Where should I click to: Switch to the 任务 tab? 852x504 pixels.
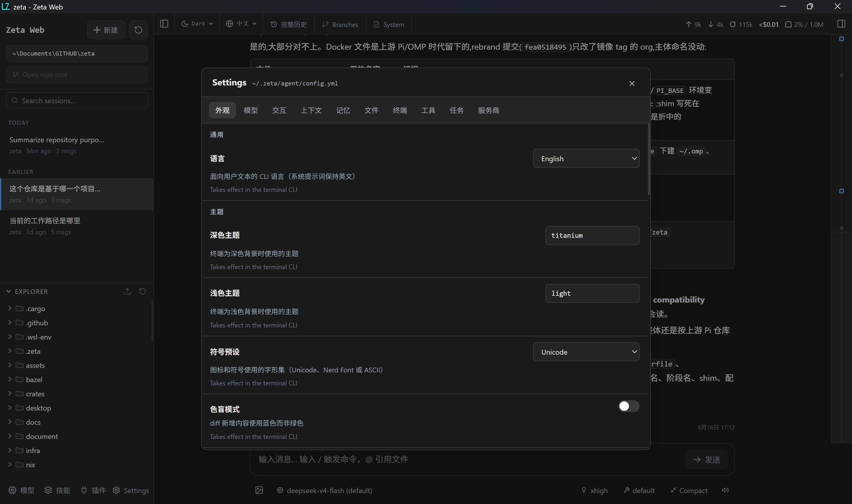coord(456,110)
